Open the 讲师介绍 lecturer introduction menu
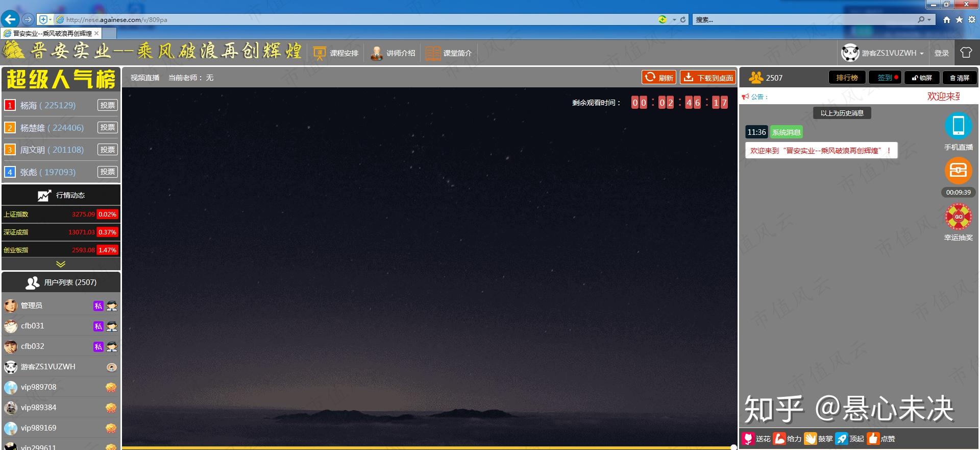 pyautogui.click(x=393, y=53)
